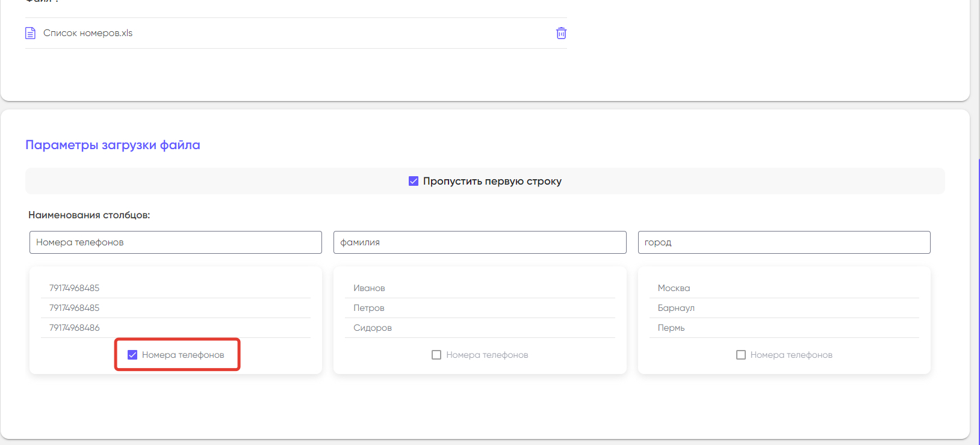Viewport: 980px width, 445px height.
Task: Tick Номера телефонов checkbox under фамилия column
Action: pyautogui.click(x=436, y=355)
